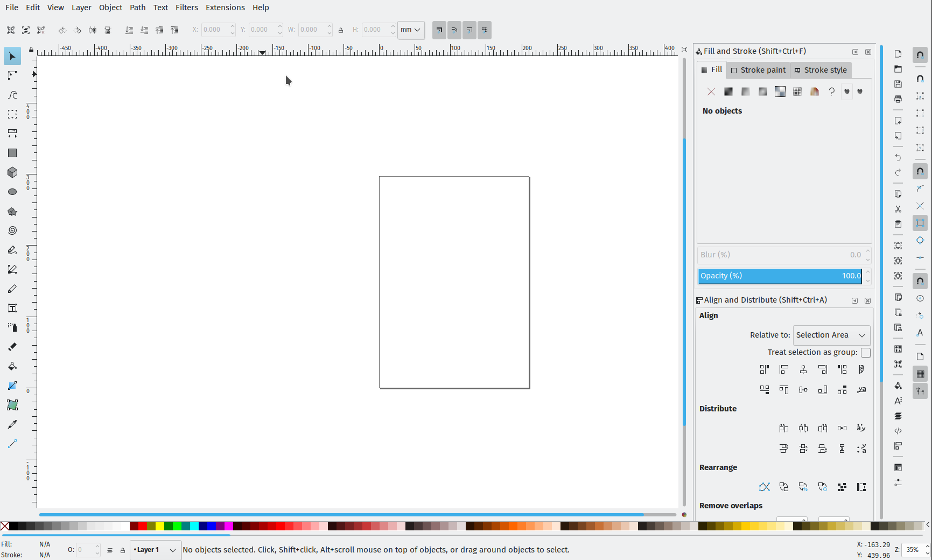Open the Layer 1 layer selector
This screenshot has height=560, width=932.
(x=156, y=550)
